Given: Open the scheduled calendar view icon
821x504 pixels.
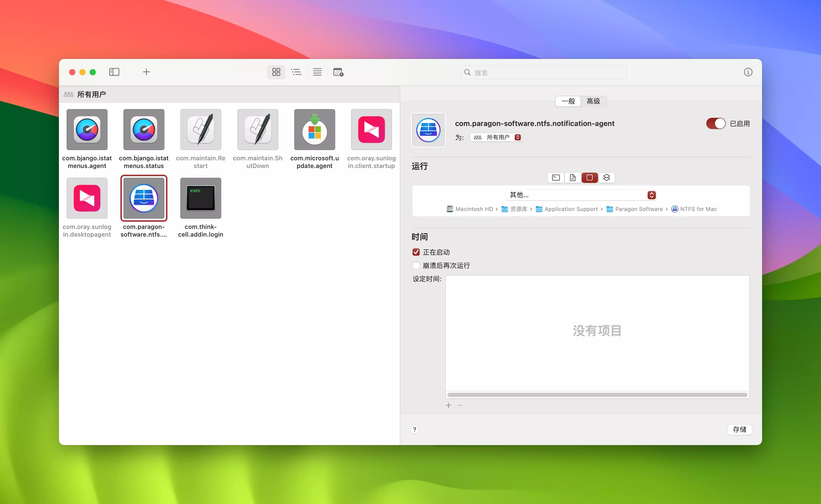Looking at the screenshot, I should pyautogui.click(x=338, y=72).
